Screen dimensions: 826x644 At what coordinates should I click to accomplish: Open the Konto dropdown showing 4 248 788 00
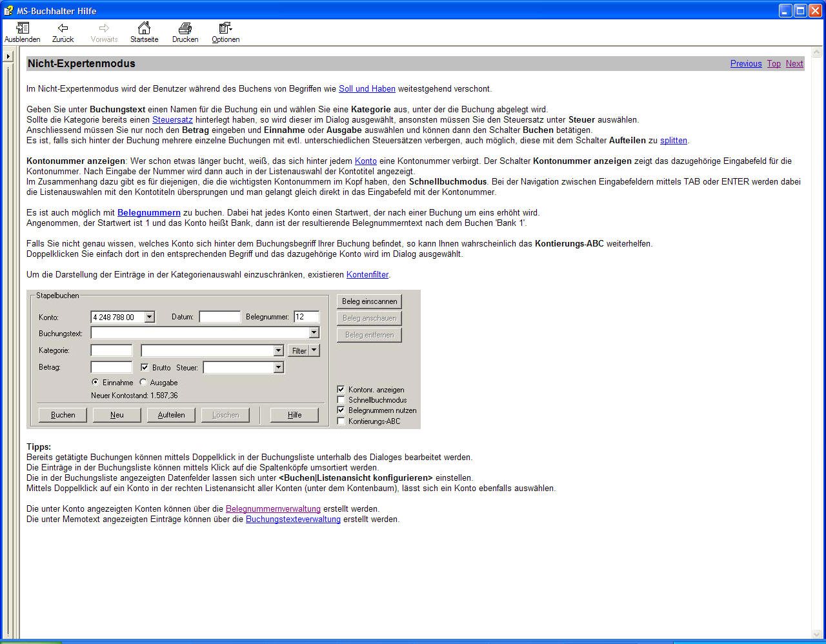click(x=150, y=317)
